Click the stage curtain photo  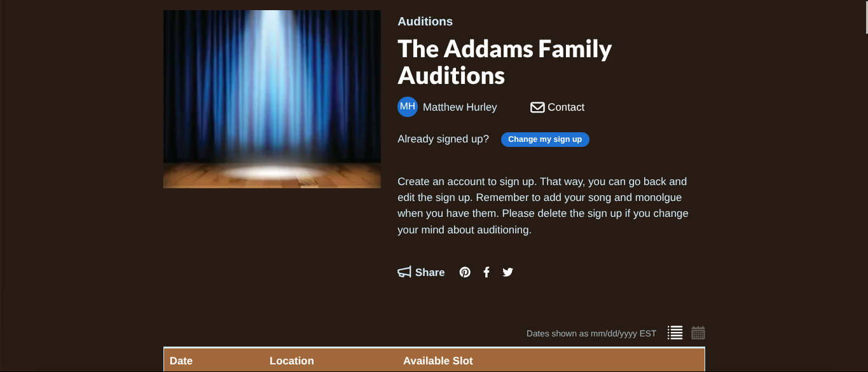pyautogui.click(x=272, y=98)
